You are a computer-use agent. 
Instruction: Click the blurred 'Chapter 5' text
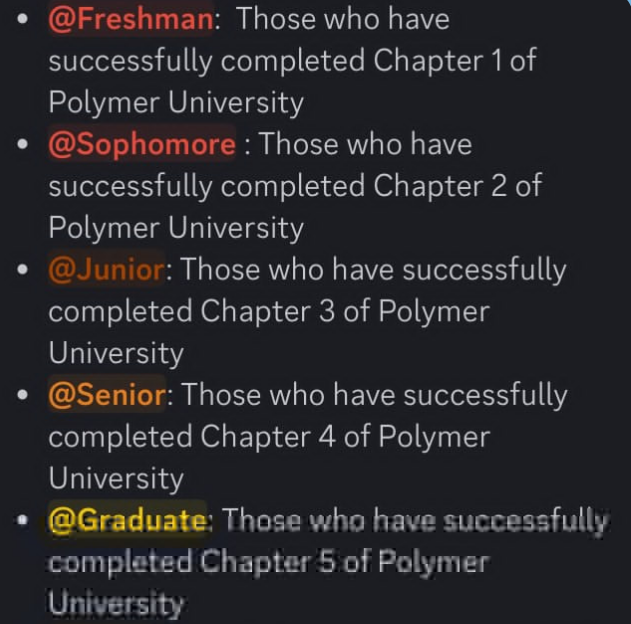click(x=268, y=562)
